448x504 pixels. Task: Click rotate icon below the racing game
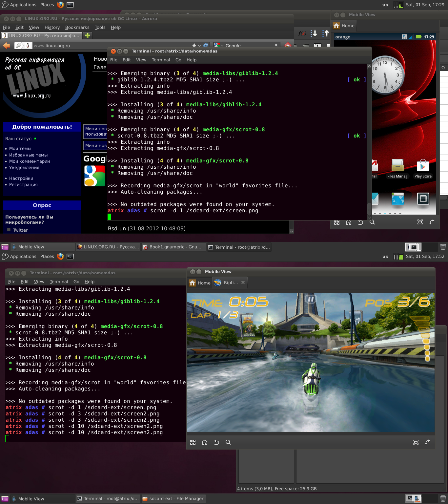pos(428,442)
